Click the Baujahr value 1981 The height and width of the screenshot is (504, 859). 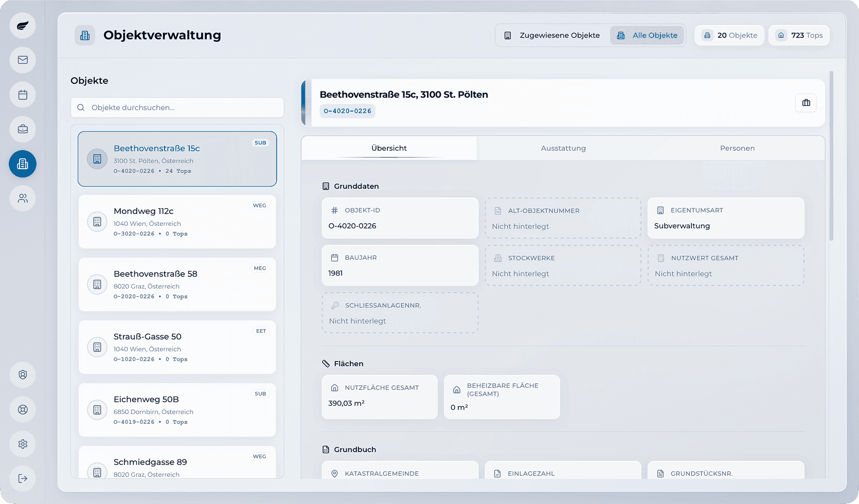pyautogui.click(x=335, y=273)
